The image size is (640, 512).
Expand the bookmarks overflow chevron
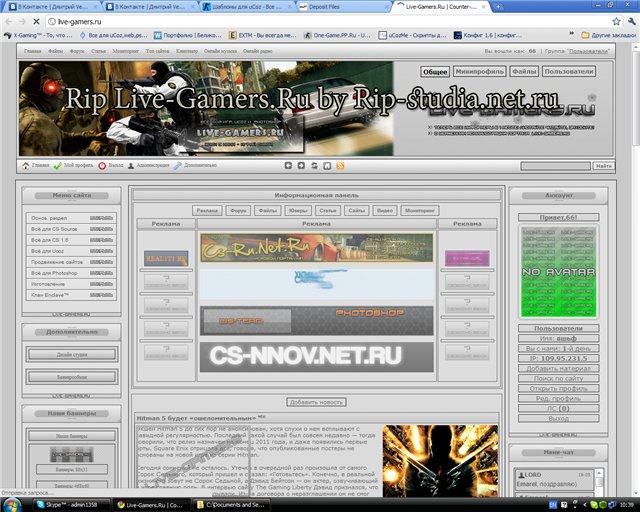click(x=572, y=34)
